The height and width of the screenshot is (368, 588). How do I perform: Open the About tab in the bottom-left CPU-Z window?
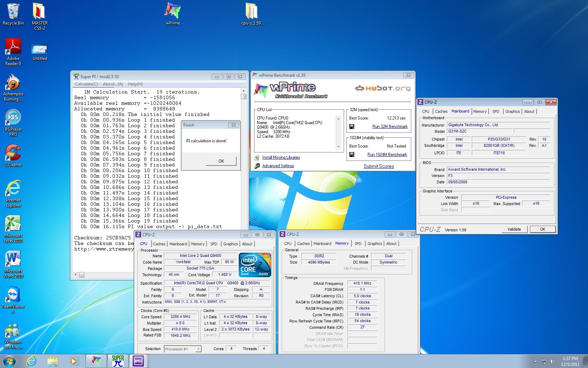[247, 244]
